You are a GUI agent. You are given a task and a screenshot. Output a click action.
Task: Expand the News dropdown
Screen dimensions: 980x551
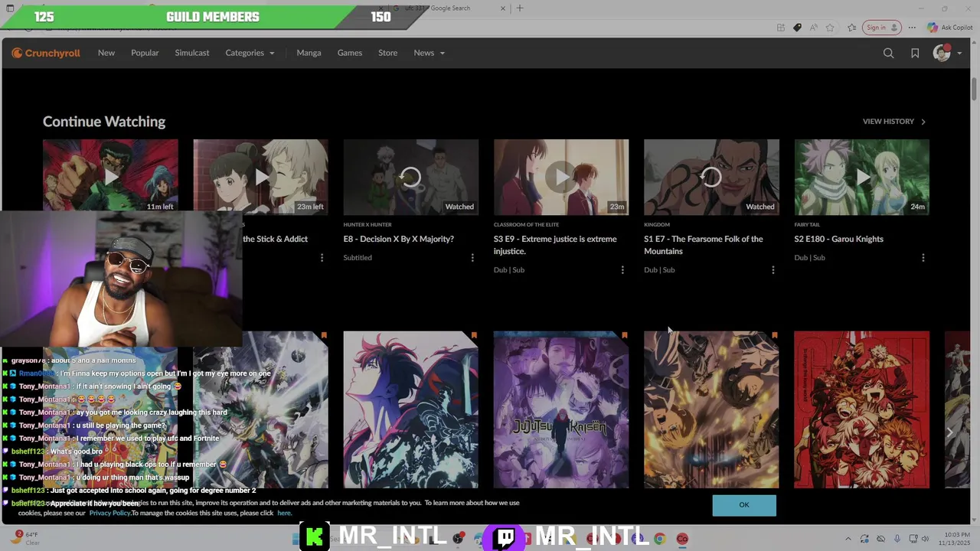point(429,53)
